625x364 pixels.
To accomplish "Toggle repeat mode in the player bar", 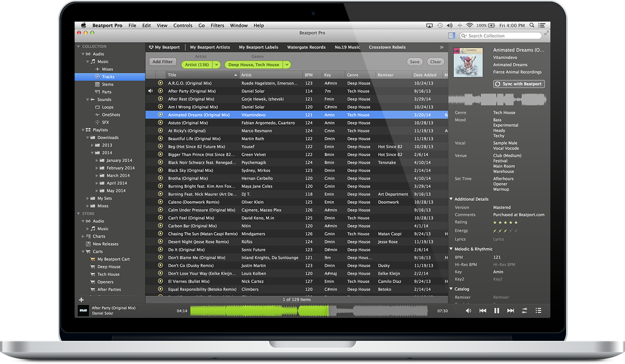I will point(524,311).
